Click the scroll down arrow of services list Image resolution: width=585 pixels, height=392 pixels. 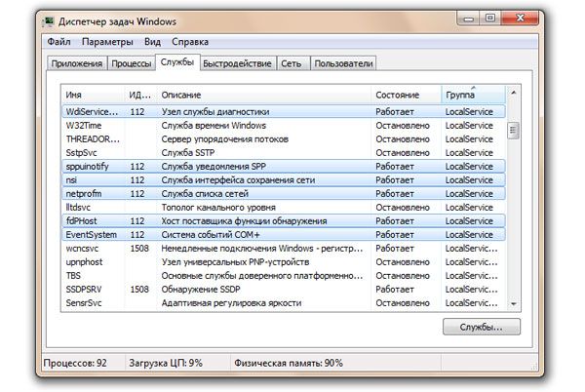pos(514,304)
